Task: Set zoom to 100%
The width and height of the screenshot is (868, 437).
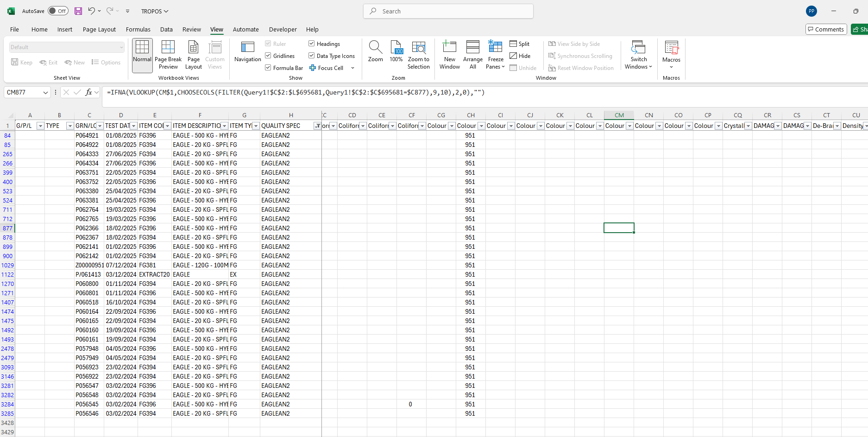Action: 396,52
